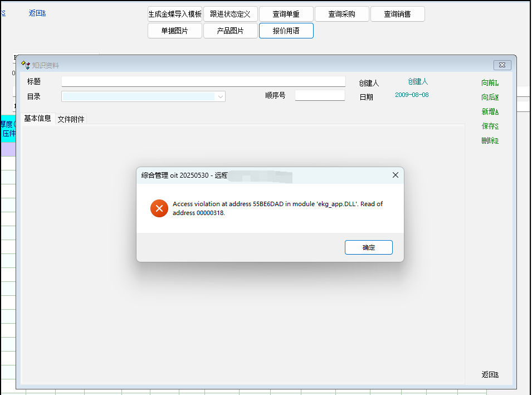Click the 跟进状态定义 button

coord(230,14)
